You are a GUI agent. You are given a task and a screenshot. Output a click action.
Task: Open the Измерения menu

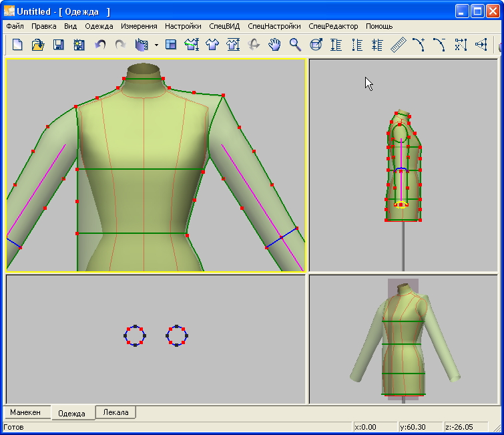(x=139, y=26)
